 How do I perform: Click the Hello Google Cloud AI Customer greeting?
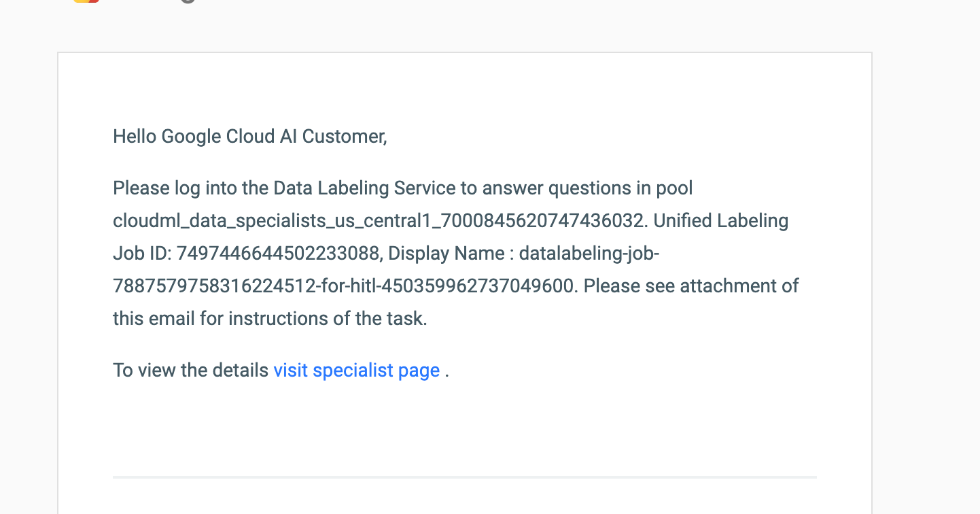(249, 137)
